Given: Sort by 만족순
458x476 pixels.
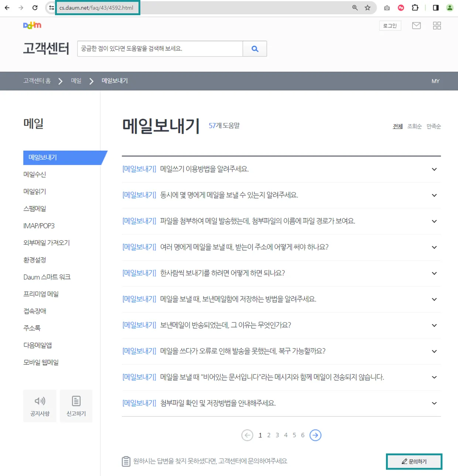Looking at the screenshot, I should (x=434, y=126).
